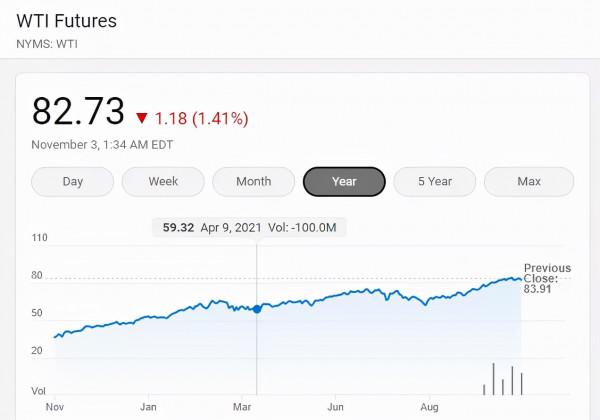Click the Aug label on time axis
Screen dimensions: 600x420
[x=429, y=408]
